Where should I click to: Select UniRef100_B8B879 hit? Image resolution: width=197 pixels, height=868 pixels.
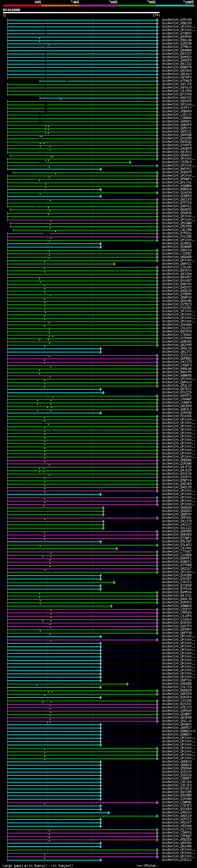point(177,67)
